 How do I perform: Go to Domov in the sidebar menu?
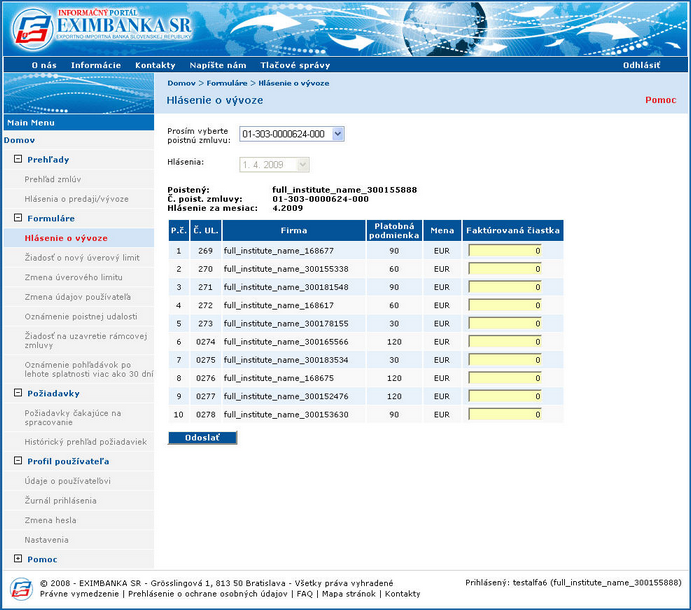point(19,140)
